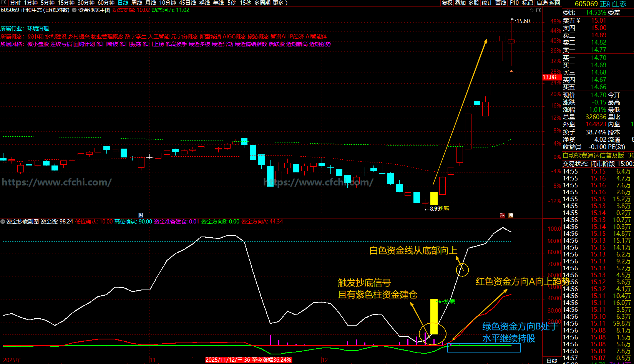Screen dimensions: 634x364
Task: Click the panel toggle icon left of 分时
Action: (5, 3)
